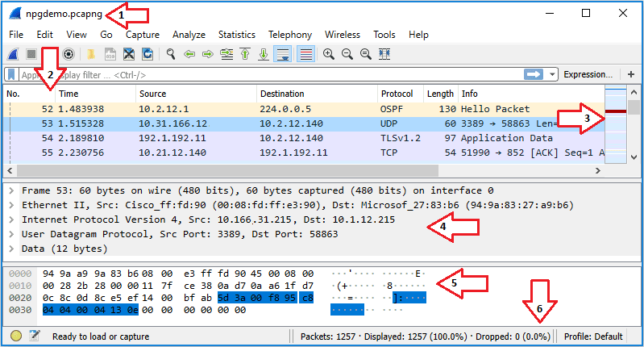The image size is (644, 347).
Task: Close this capture file icon
Action: click(x=129, y=54)
